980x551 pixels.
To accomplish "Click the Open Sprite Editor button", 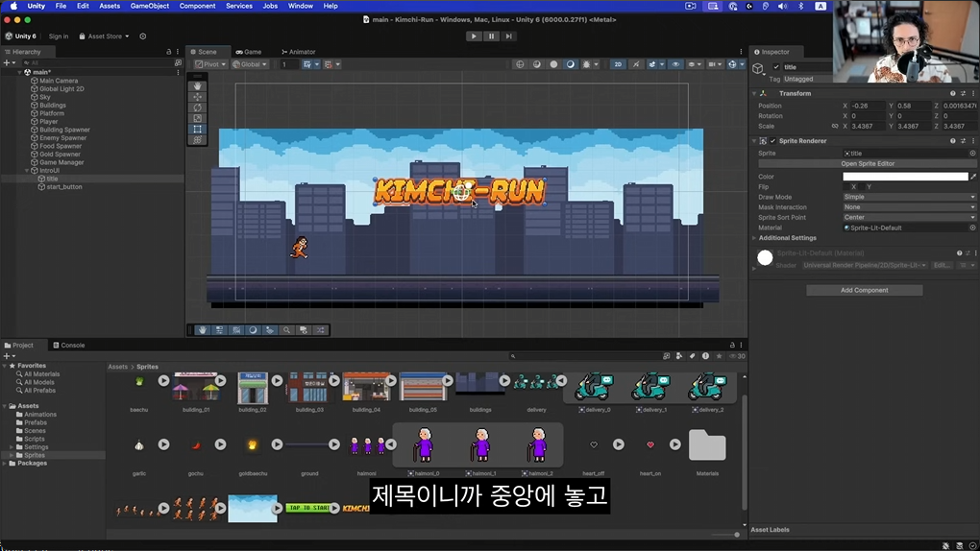I will pos(867,164).
